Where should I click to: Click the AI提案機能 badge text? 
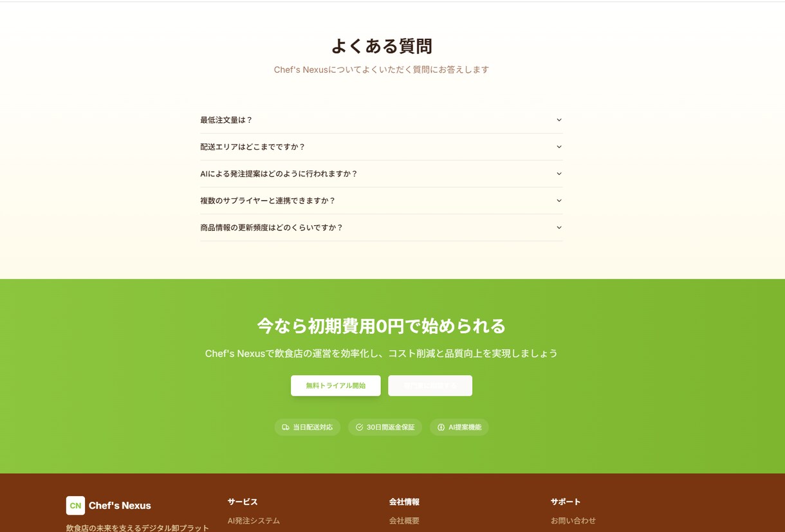coord(465,427)
